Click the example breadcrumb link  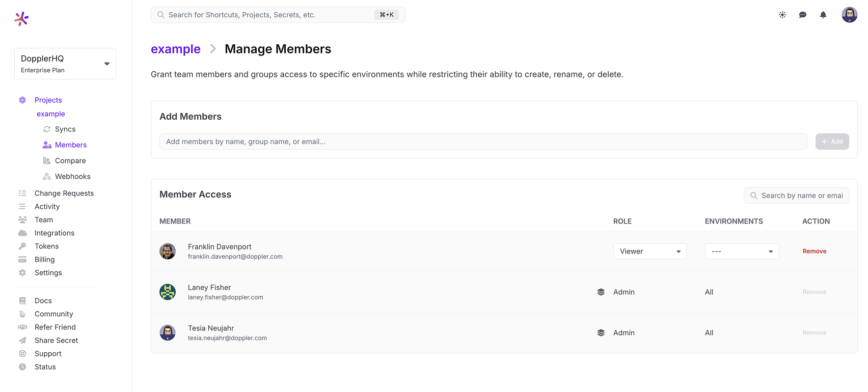pyautogui.click(x=176, y=49)
